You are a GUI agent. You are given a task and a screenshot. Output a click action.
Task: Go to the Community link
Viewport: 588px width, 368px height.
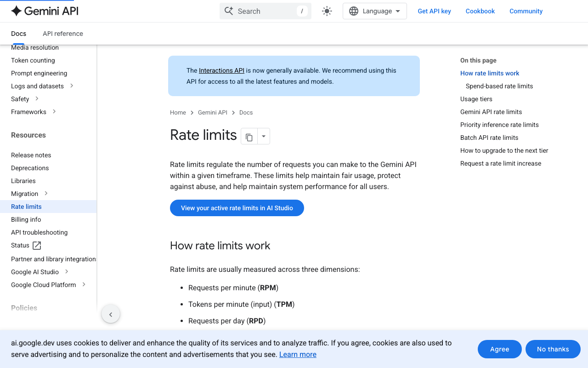coord(526,11)
